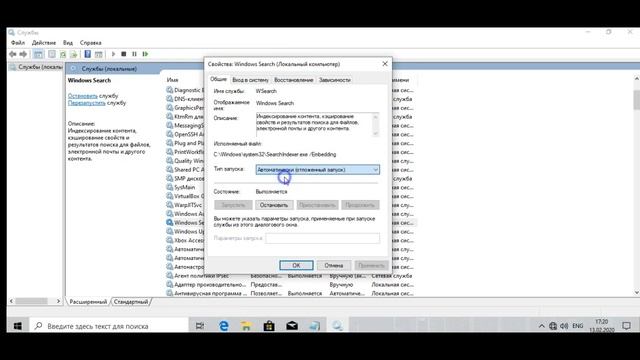640x360 pixels.
Task: Click the Forward arrow in the toolbar
Action: 23,54
